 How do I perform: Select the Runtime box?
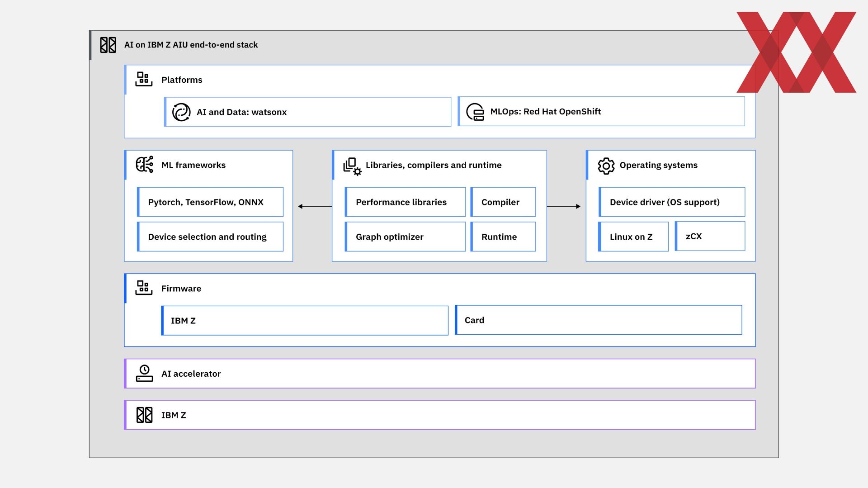click(x=503, y=237)
